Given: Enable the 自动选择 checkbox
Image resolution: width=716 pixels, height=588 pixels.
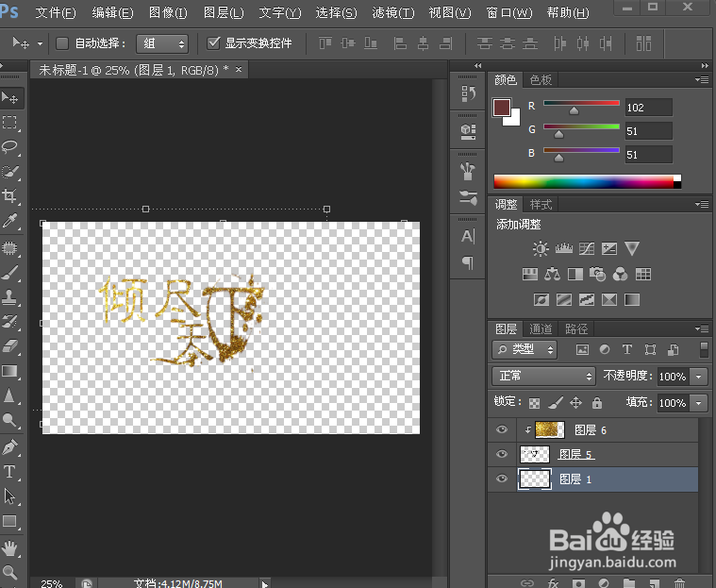Looking at the screenshot, I should (62, 43).
